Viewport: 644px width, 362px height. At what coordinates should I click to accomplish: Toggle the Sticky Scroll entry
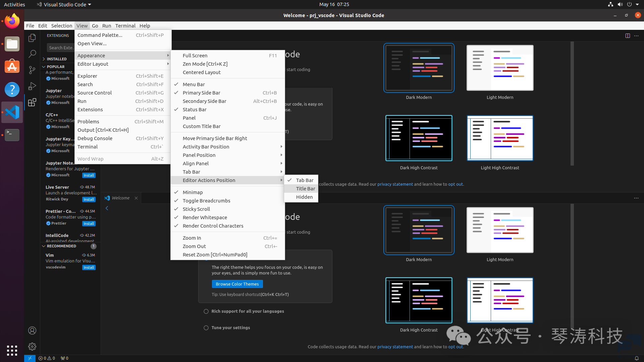(x=228, y=209)
